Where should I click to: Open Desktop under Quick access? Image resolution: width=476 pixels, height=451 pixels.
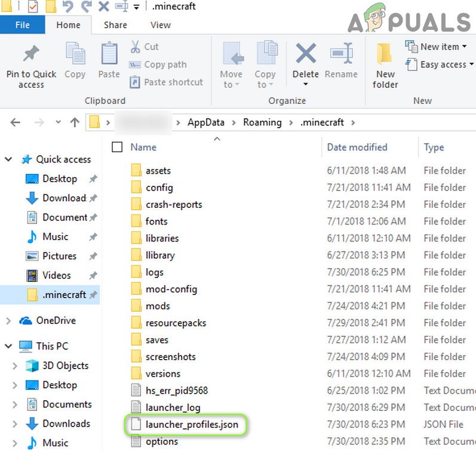(60, 179)
